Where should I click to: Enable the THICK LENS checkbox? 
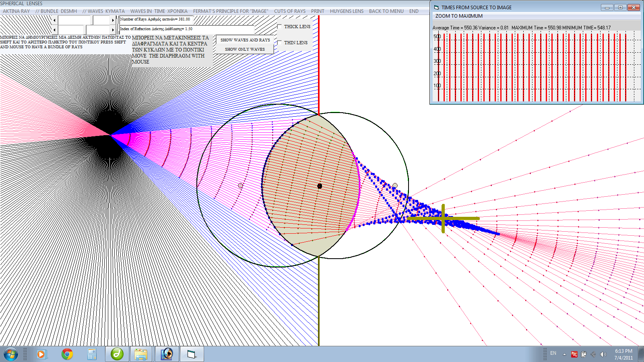click(x=279, y=27)
